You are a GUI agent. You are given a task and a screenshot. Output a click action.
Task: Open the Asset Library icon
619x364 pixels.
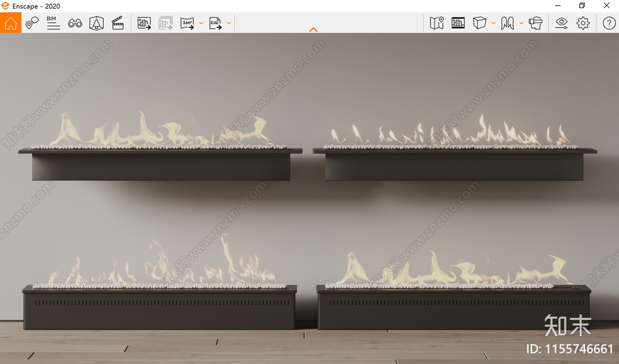click(458, 23)
